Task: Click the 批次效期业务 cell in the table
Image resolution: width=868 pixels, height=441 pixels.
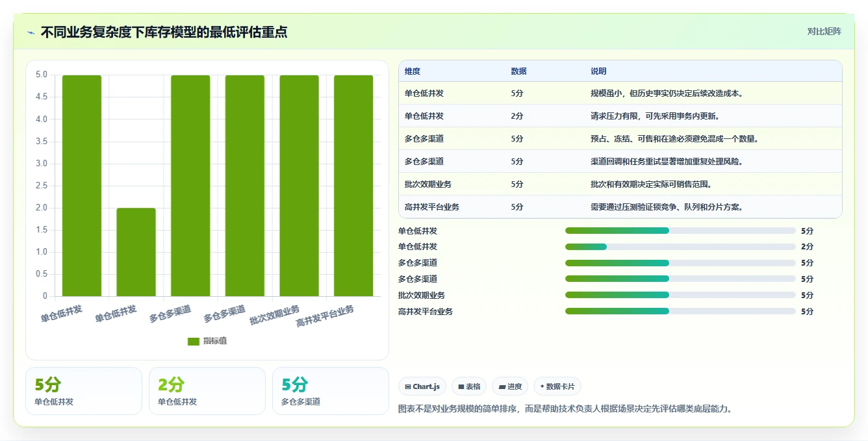Action: [x=428, y=184]
